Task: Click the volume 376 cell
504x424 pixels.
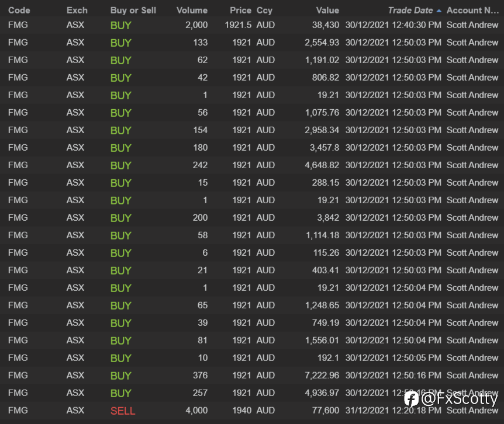Action: (x=200, y=375)
